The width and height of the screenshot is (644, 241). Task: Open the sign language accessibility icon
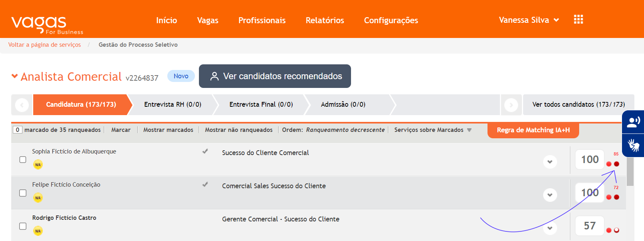pyautogui.click(x=633, y=145)
